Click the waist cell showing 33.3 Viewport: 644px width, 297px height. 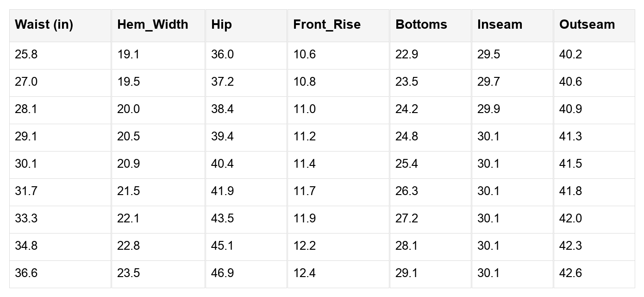pyautogui.click(x=26, y=219)
